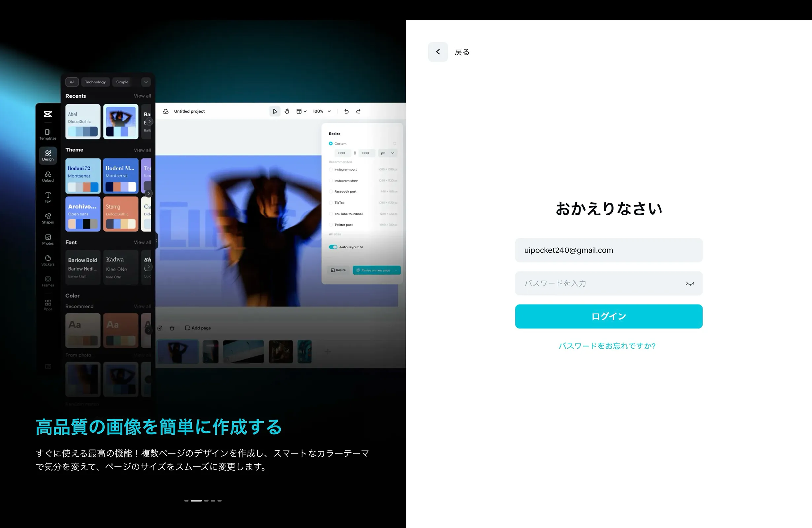Screen dimensions: 812x528
Task: Open the Apps sidebar icon
Action: [x=48, y=305]
